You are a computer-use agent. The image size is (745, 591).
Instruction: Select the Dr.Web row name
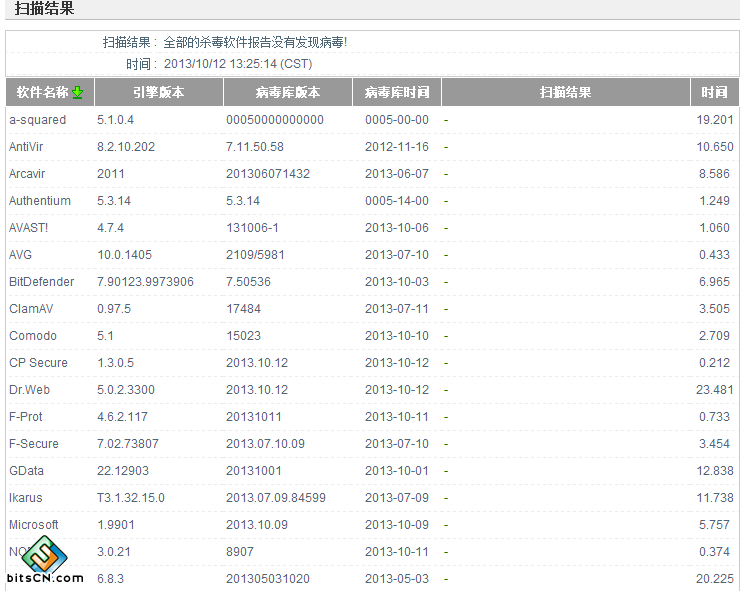coord(29,390)
